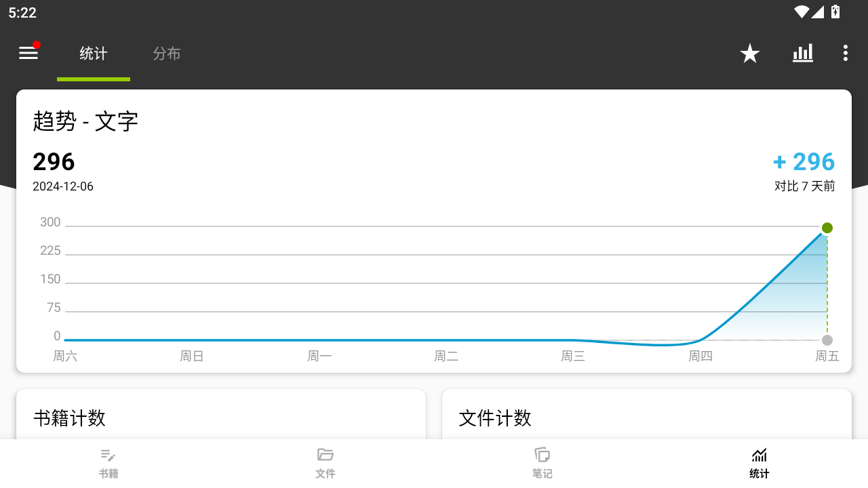Viewport: 868px width, 488px height.
Task: Tap the 周三 label on chart axis
Action: (x=573, y=357)
